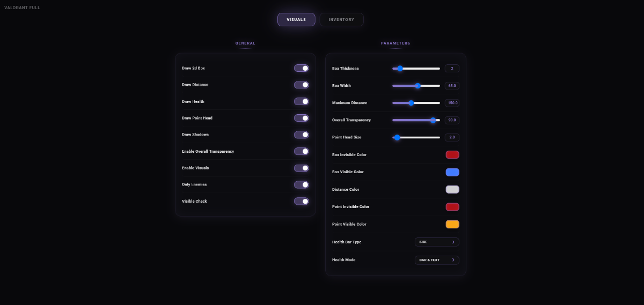Open the Health Bar Type dropdown
The width and height of the screenshot is (644, 305).
pyautogui.click(x=436, y=242)
